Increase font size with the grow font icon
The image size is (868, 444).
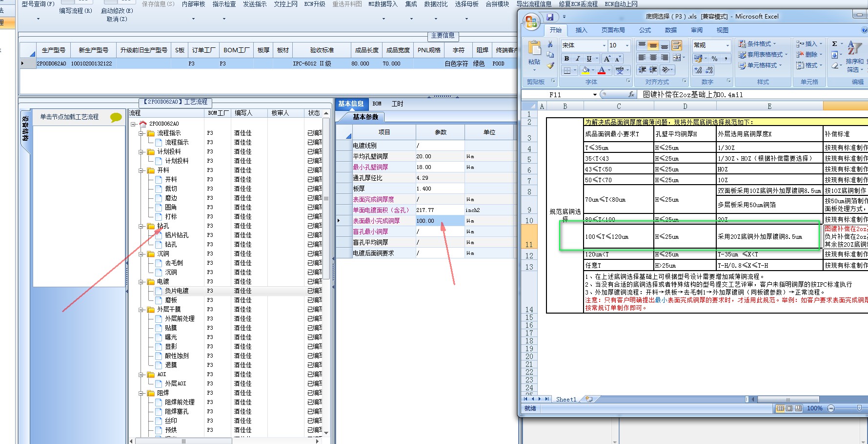pos(607,59)
